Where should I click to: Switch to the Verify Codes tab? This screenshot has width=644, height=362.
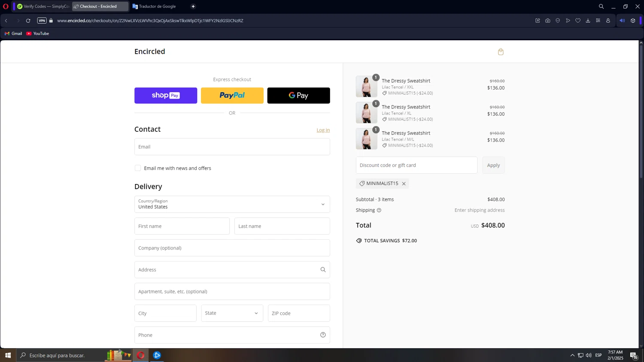point(43,6)
